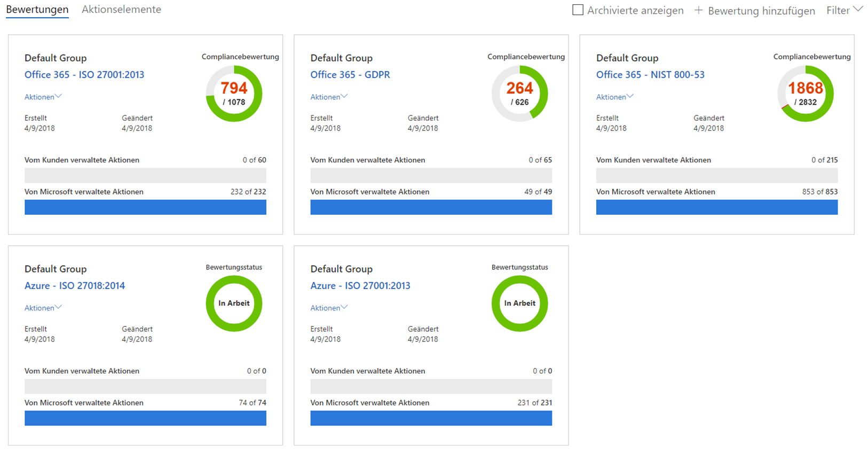Switch to the Bewertungen tab

point(37,10)
